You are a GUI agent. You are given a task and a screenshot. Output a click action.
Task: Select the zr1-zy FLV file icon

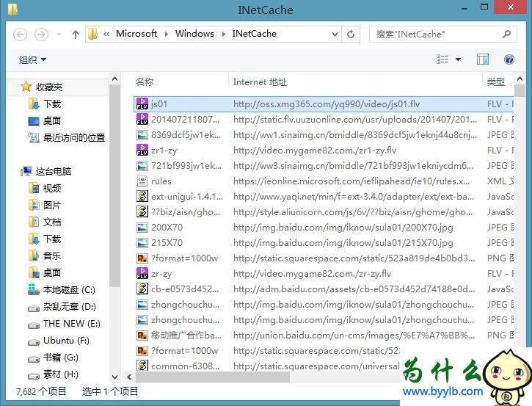(x=142, y=150)
